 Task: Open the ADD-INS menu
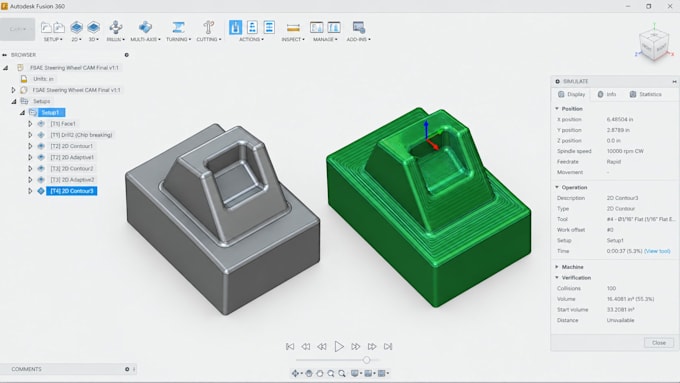pyautogui.click(x=358, y=39)
